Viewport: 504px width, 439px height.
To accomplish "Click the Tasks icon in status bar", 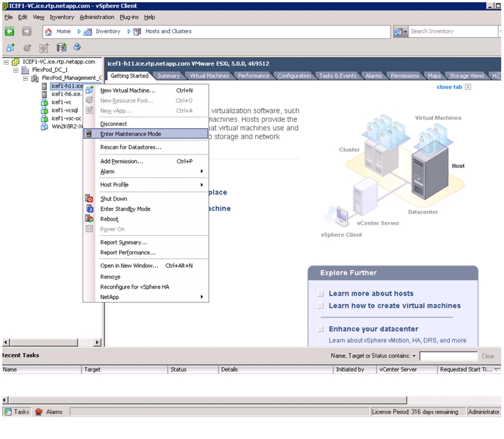I will tap(8, 411).
